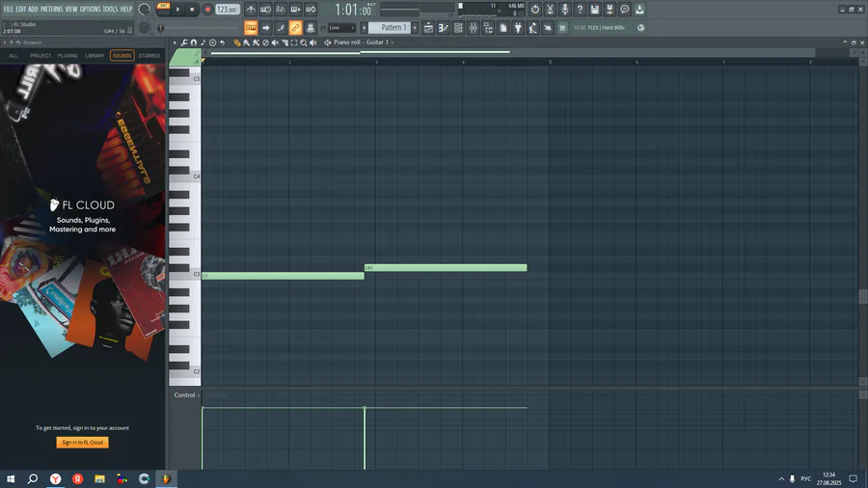Select the Zoom tool in piano roll

[304, 42]
